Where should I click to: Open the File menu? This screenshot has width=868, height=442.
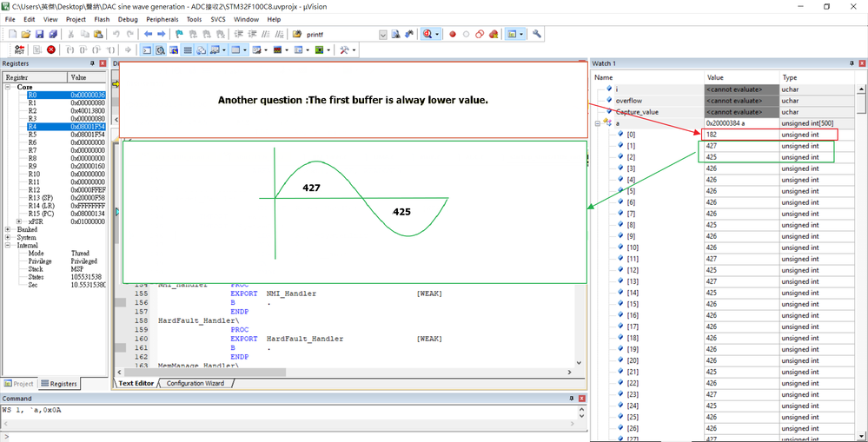(x=10, y=19)
